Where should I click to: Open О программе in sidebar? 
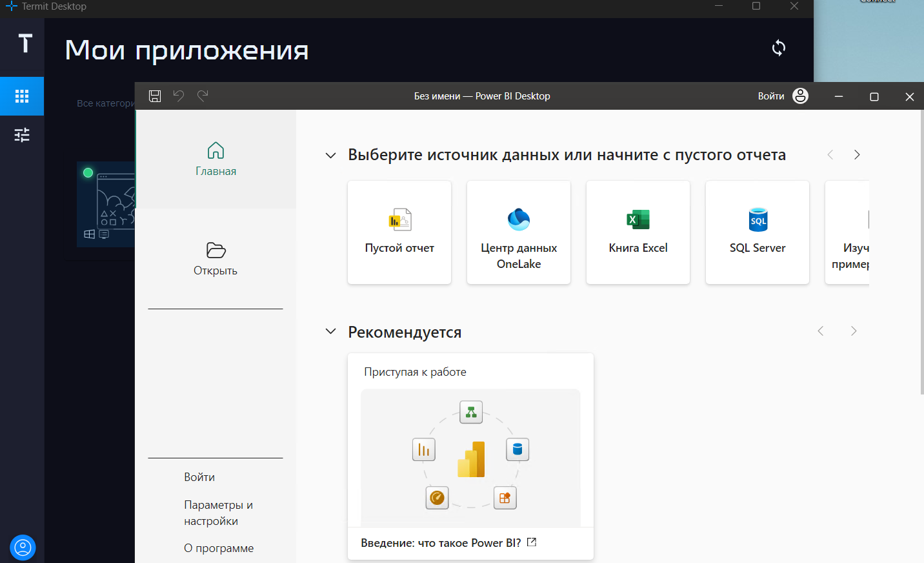[x=219, y=548]
